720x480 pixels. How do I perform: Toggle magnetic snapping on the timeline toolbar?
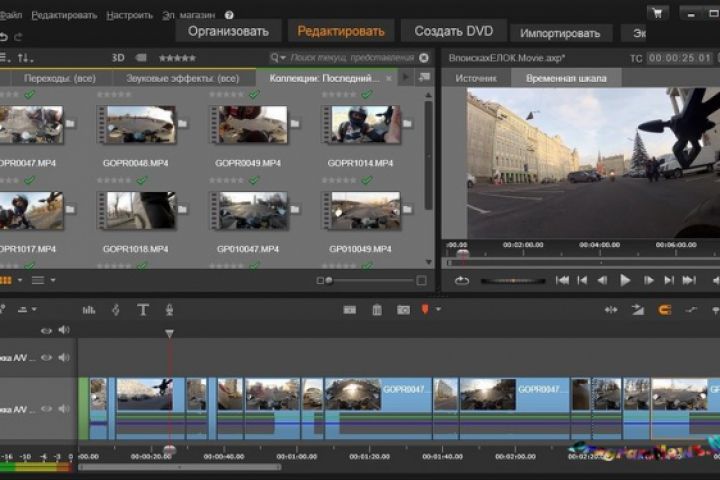pyautogui.click(x=663, y=310)
